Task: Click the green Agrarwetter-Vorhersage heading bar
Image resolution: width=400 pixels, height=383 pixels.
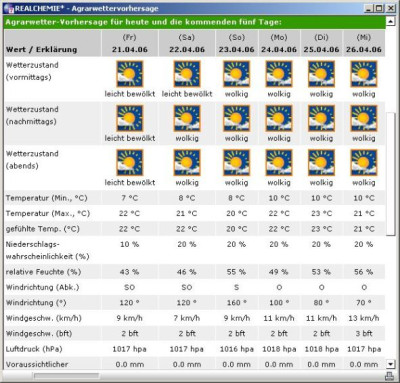Action: [x=195, y=22]
